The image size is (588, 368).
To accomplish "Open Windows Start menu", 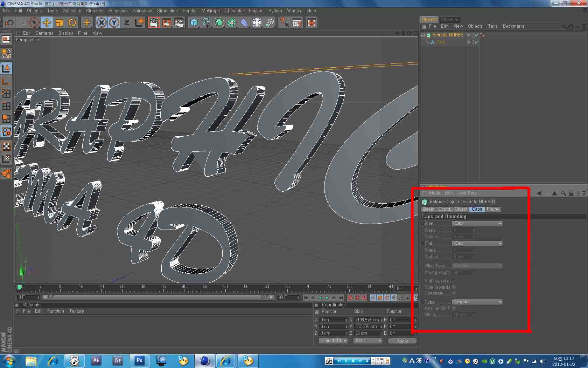I will click(x=9, y=361).
